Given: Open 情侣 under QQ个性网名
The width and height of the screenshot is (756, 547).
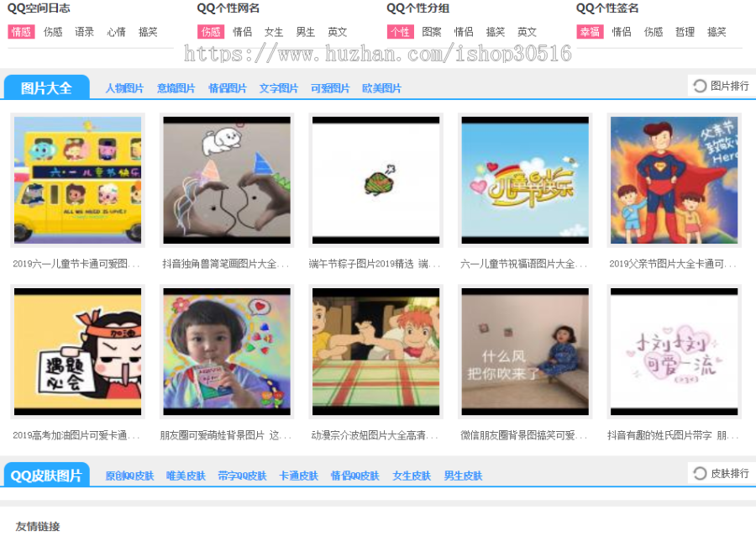Looking at the screenshot, I should (243, 32).
